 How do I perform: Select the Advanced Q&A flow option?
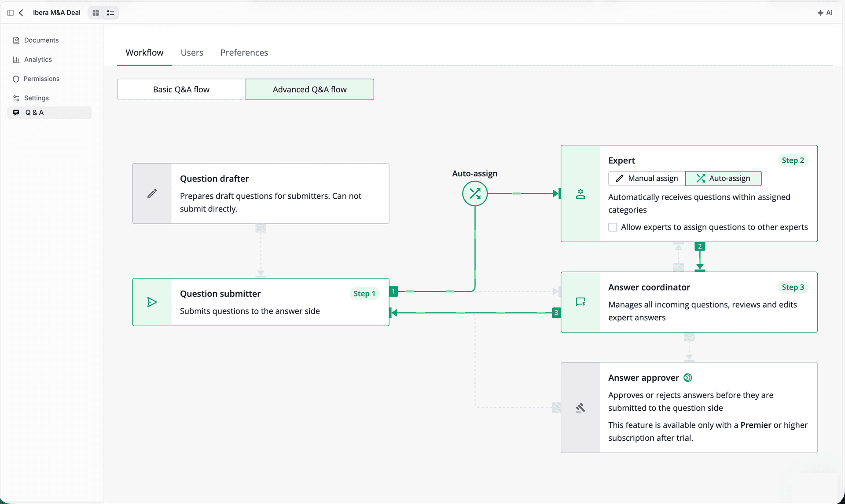[x=309, y=89]
